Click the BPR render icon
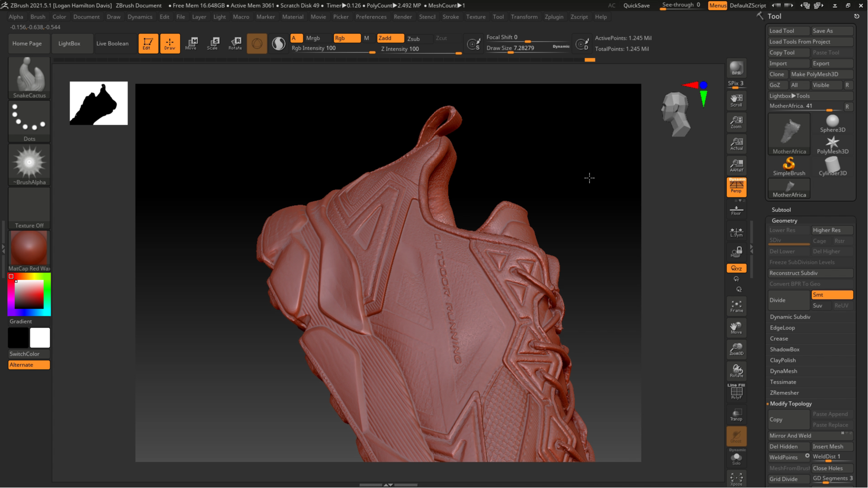Image resolution: width=868 pixels, height=488 pixels. coord(736,68)
